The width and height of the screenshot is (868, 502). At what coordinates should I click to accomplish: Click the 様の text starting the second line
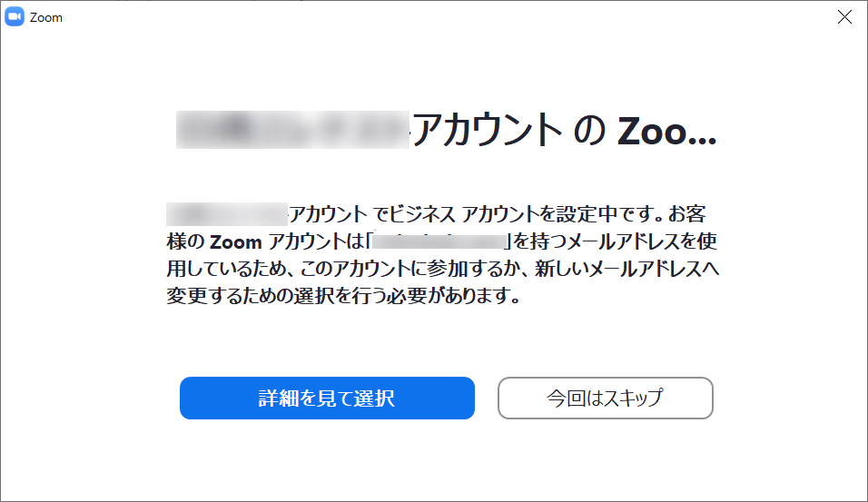(x=185, y=241)
